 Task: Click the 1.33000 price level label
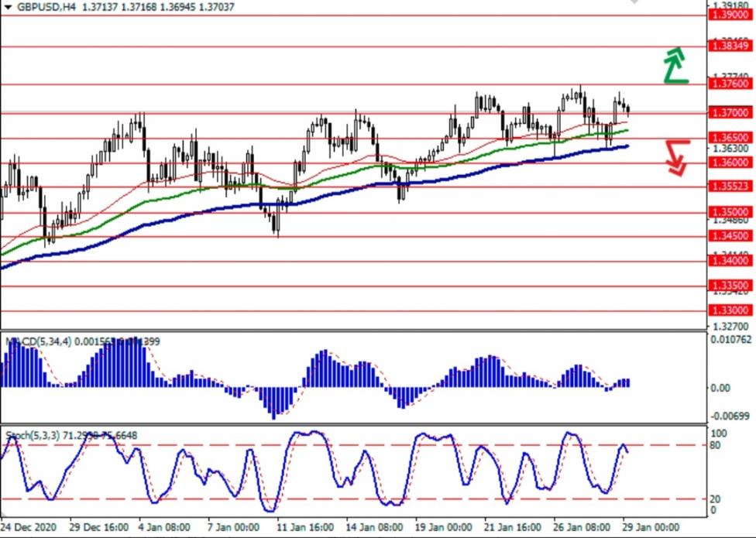[x=730, y=310]
